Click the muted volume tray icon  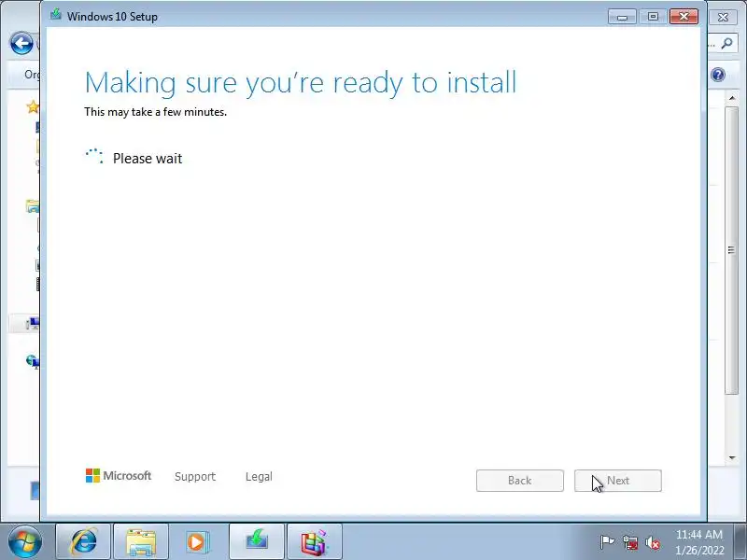pos(652,542)
